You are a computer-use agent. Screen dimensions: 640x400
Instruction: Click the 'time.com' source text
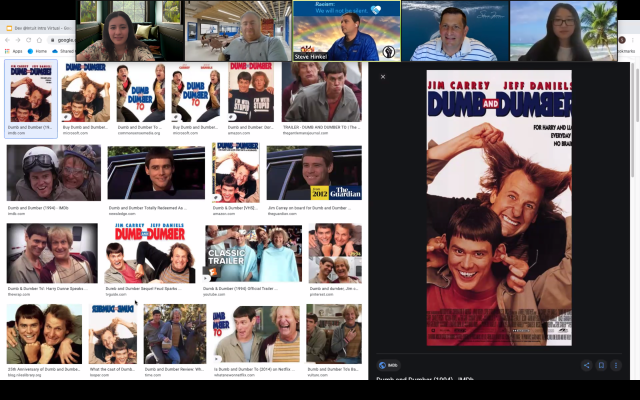tap(153, 375)
